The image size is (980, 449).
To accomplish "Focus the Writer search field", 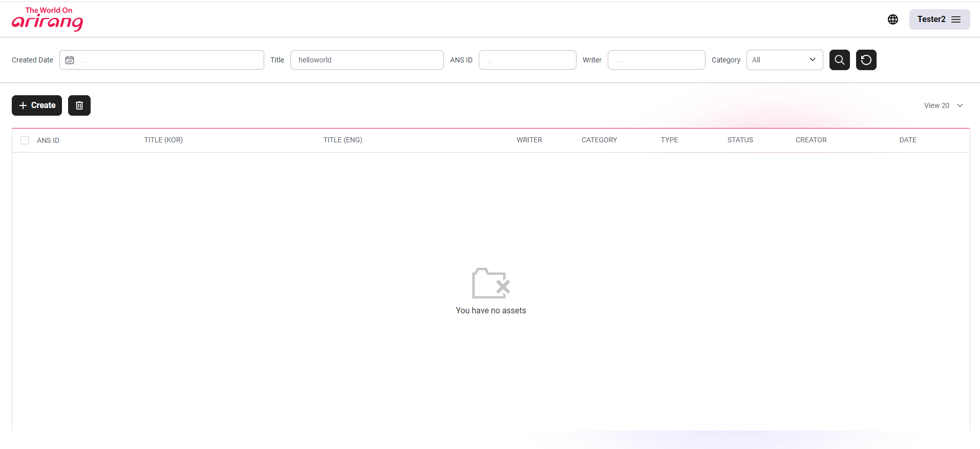I will 656,60.
